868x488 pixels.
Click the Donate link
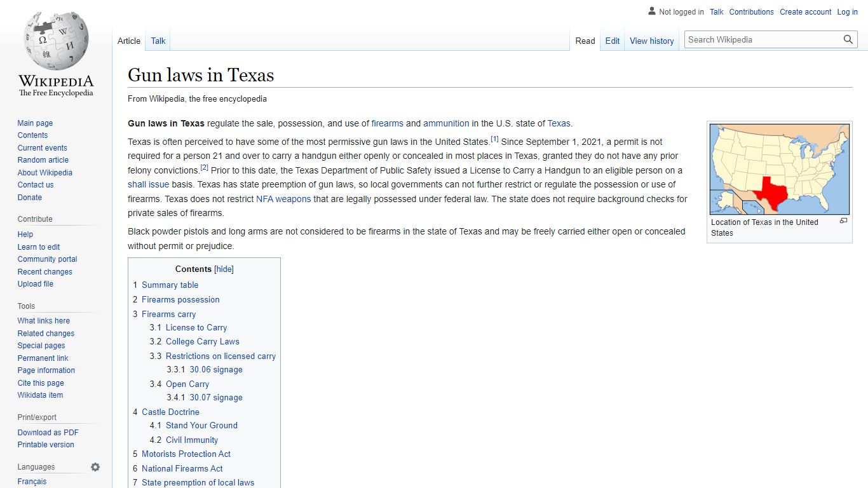click(x=29, y=198)
